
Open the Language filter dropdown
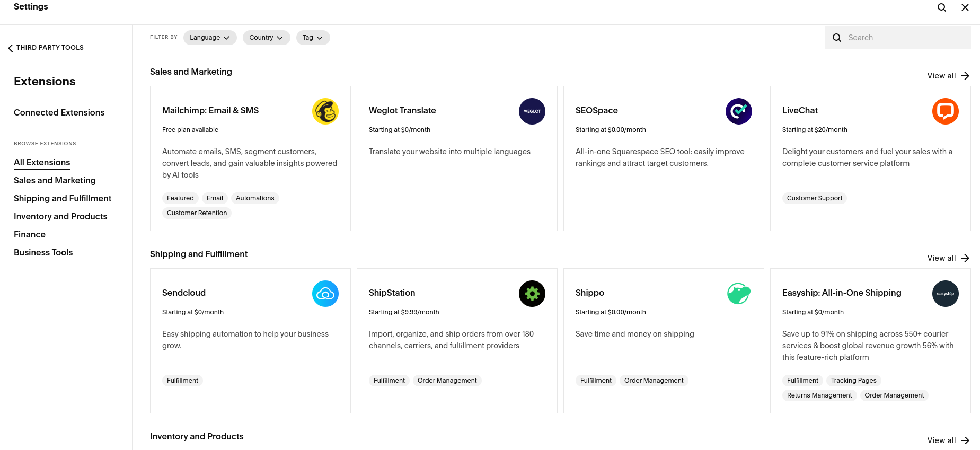coord(210,38)
